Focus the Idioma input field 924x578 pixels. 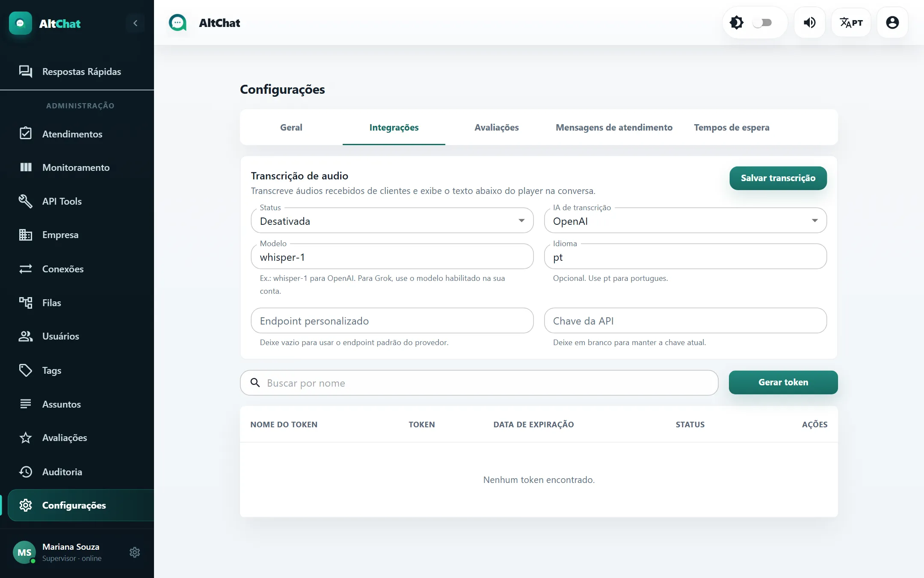pos(685,256)
